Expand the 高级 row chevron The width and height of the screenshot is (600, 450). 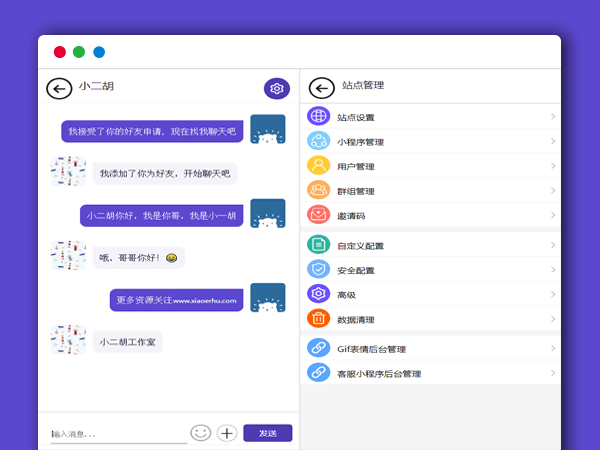pyautogui.click(x=553, y=295)
